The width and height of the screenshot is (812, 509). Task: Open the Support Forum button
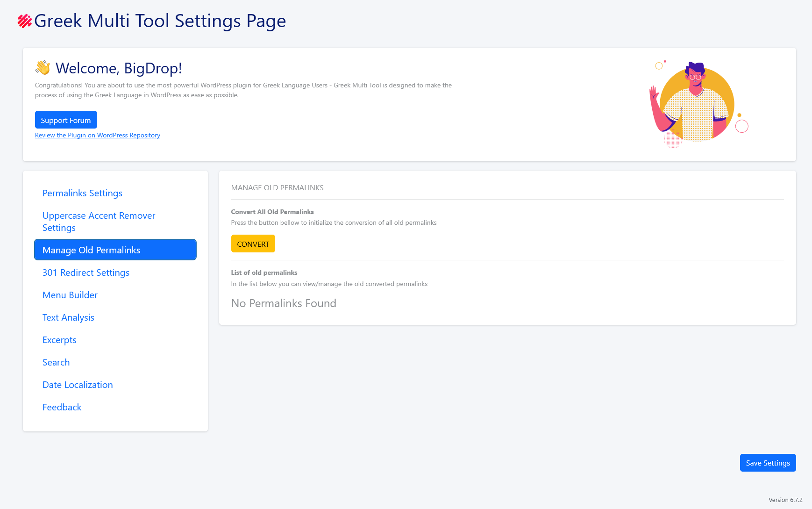click(x=66, y=120)
